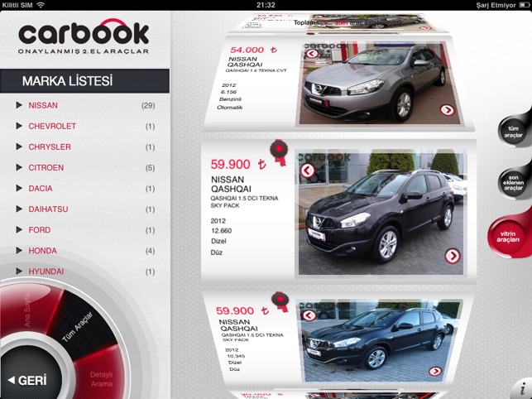The height and width of the screenshot is (399, 532).
Task: Choose 'Ana Sayfa' on the wheel menu
Action: [28, 310]
